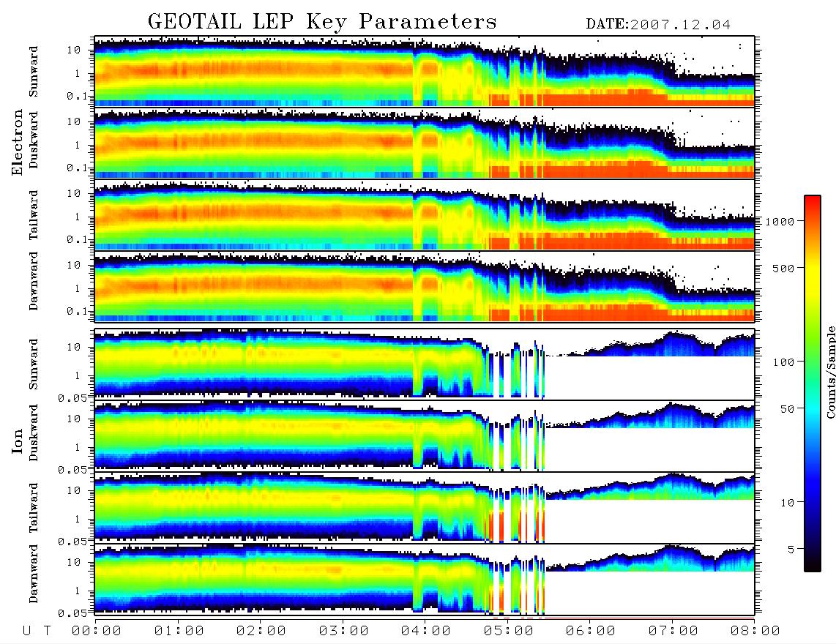This screenshot has width=836, height=644.
Task: Click inside the Ion Dawnward spectrogram panel
Action: tap(425, 579)
